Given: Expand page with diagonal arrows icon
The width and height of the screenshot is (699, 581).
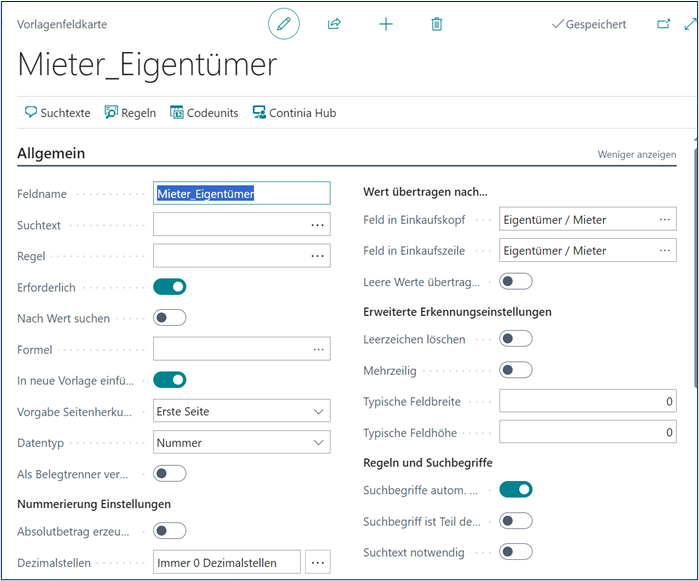Looking at the screenshot, I should pyautogui.click(x=691, y=24).
